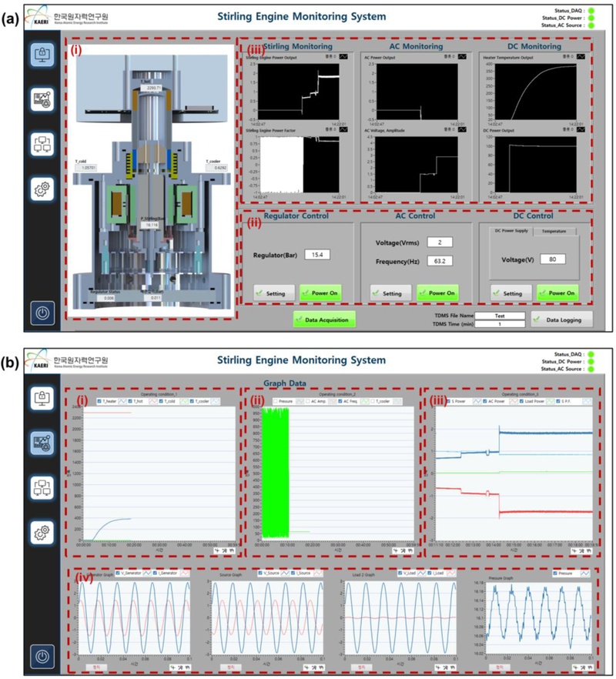This screenshot has width=616, height=679.
Task: Toggle the T_cold plot checkbox
Action: 161,401
